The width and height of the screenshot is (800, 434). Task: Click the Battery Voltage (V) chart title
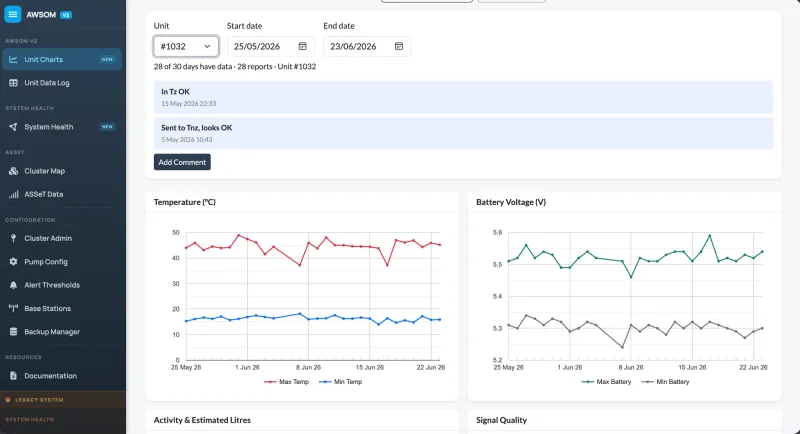pos(511,202)
